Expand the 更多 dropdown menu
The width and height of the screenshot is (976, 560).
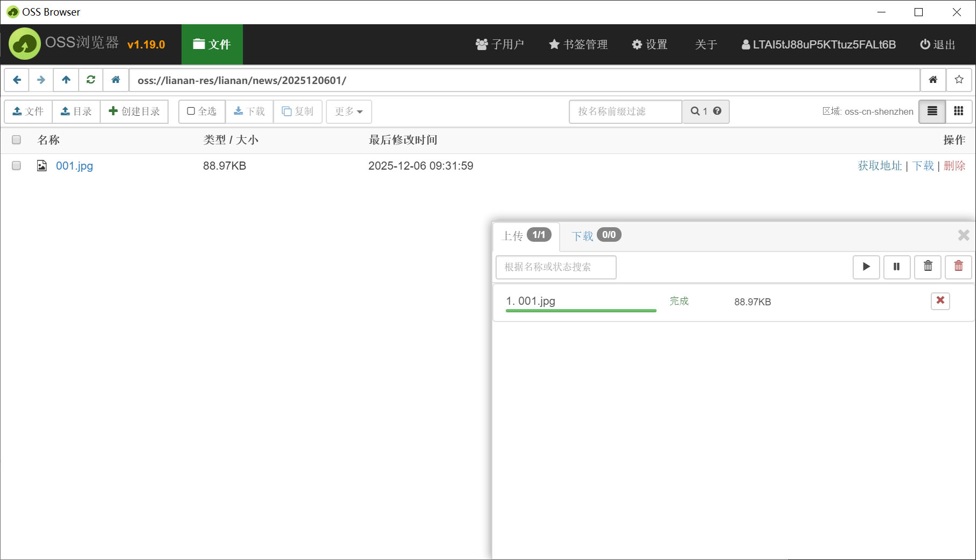[348, 111]
